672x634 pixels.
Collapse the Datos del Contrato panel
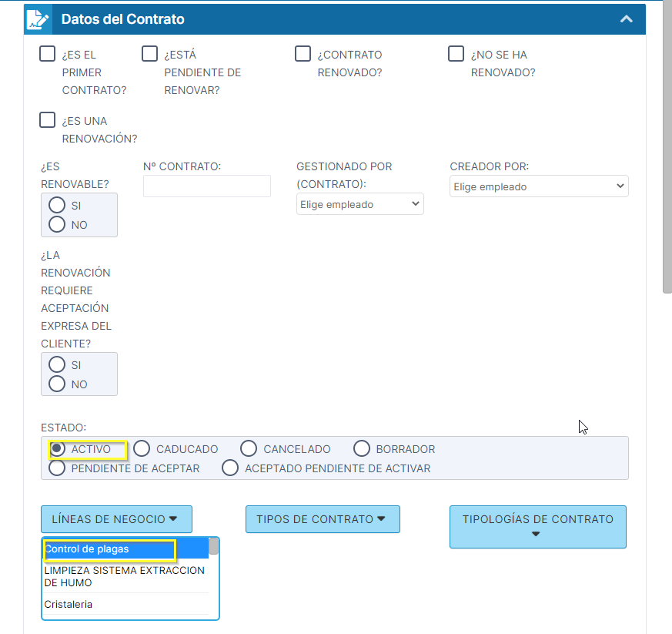coord(627,18)
